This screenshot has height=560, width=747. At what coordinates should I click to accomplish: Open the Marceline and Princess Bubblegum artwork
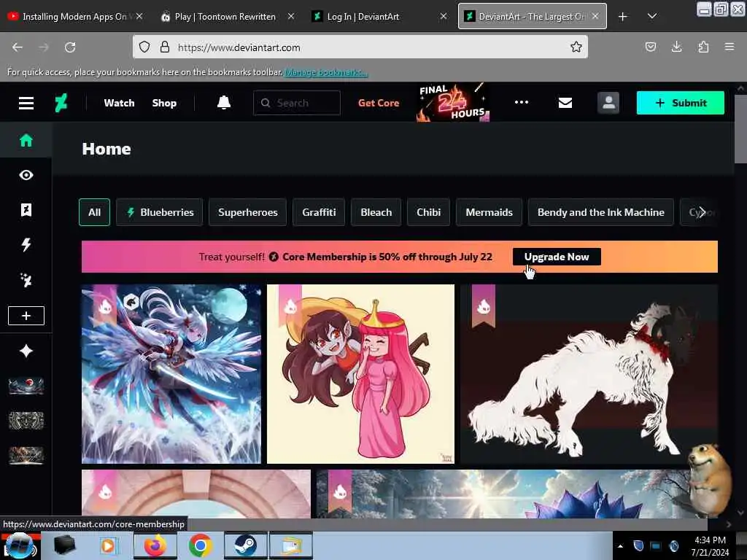360,374
